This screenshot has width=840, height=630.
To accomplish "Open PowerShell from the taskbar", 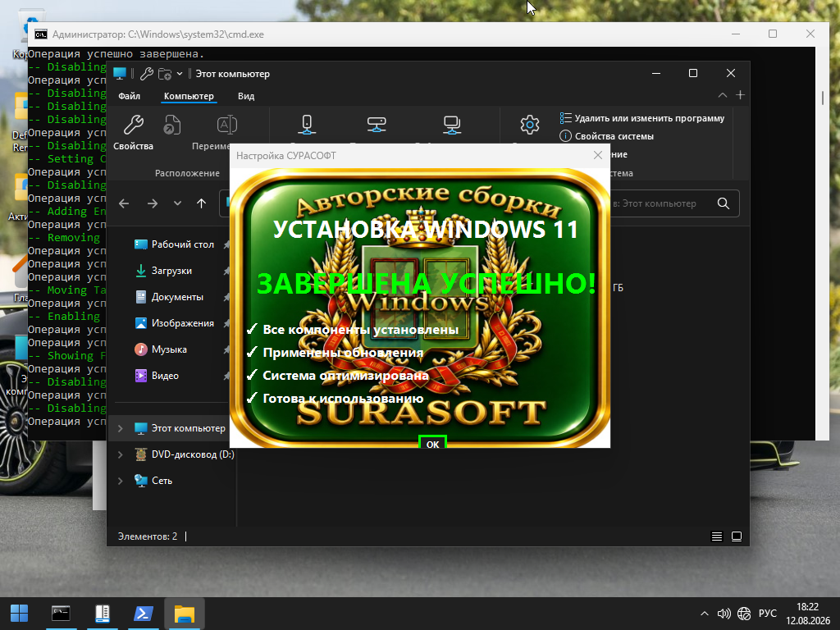I will click(143, 614).
